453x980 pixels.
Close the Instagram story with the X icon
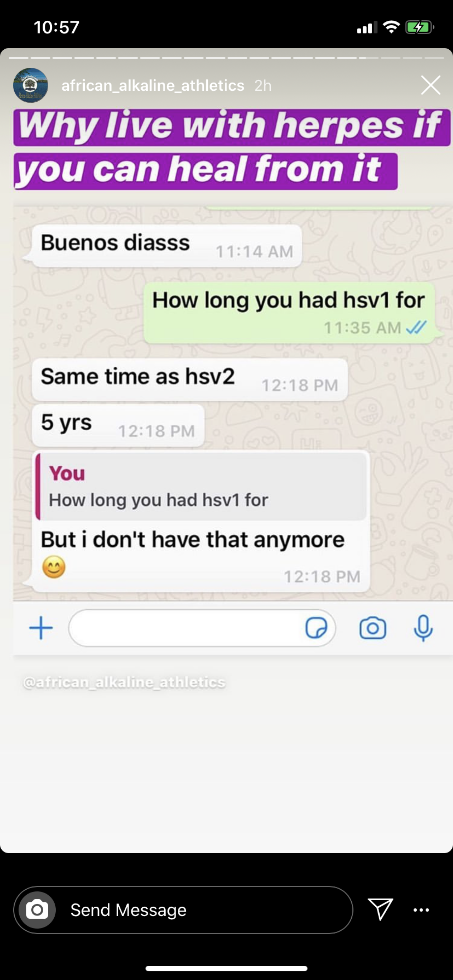pyautogui.click(x=431, y=85)
